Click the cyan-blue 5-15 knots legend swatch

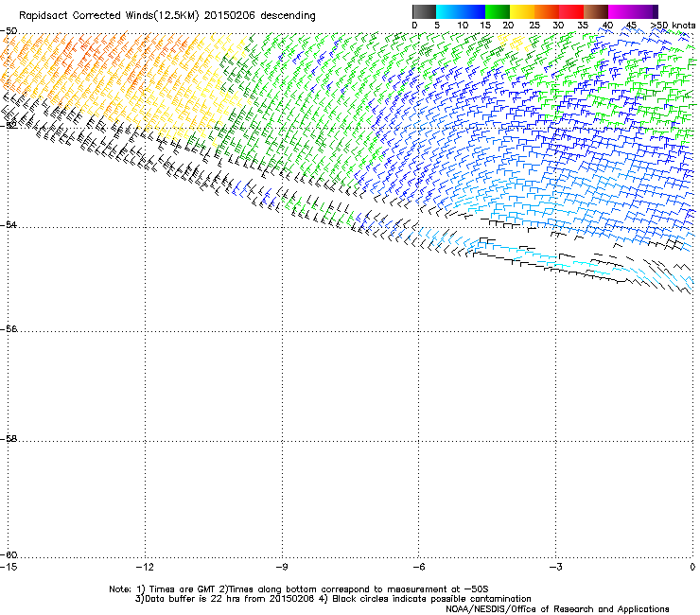click(461, 11)
